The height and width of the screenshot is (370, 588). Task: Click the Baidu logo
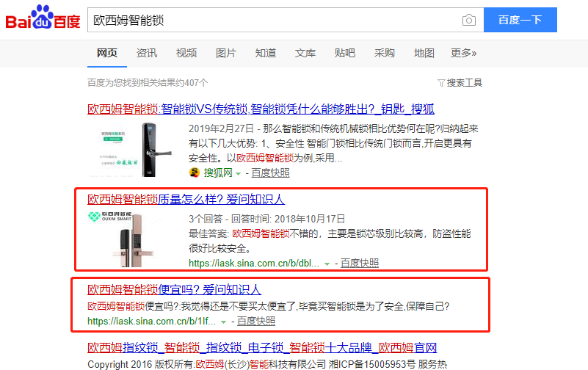click(x=43, y=20)
